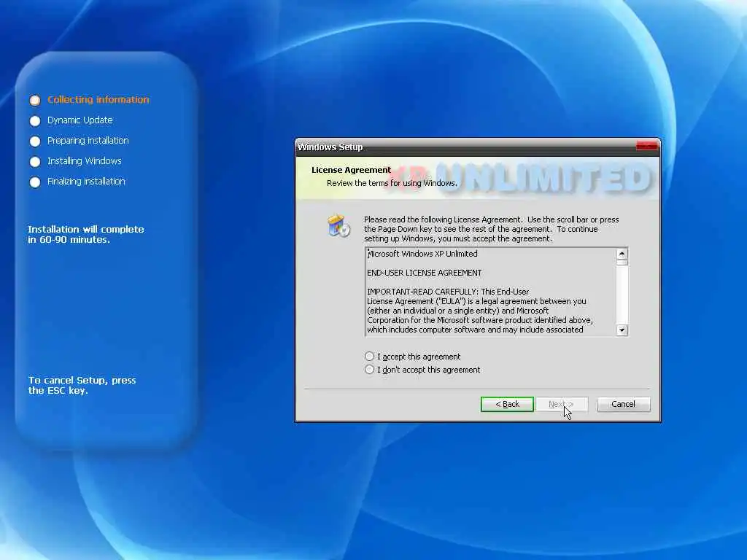Click the "License Agreement" heading
Screen dimensions: 747x560
tap(351, 170)
